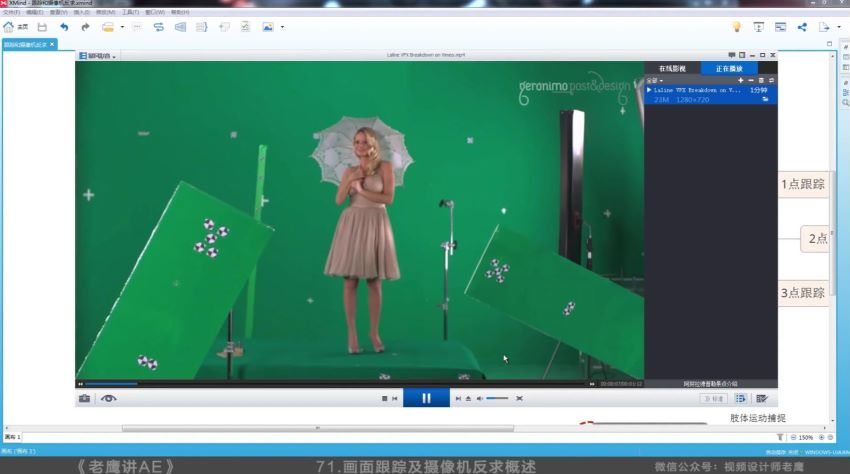This screenshot has width=850, height=474.
Task: Switch to the 正在播放 tab in the player
Action: coord(729,68)
